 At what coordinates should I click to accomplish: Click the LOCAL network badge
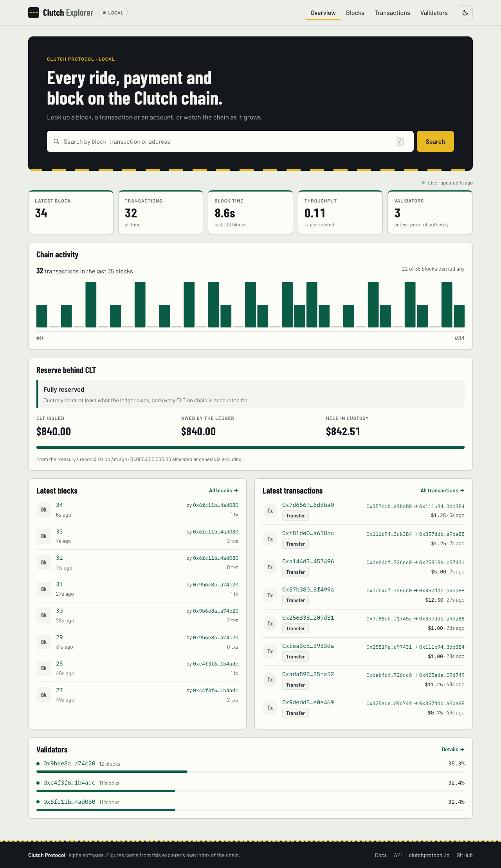click(113, 13)
